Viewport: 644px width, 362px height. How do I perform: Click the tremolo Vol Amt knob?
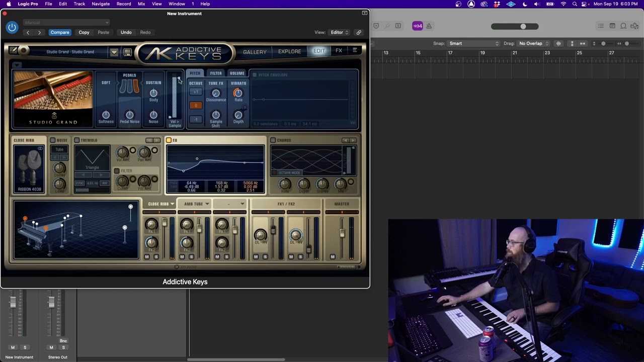(122, 152)
